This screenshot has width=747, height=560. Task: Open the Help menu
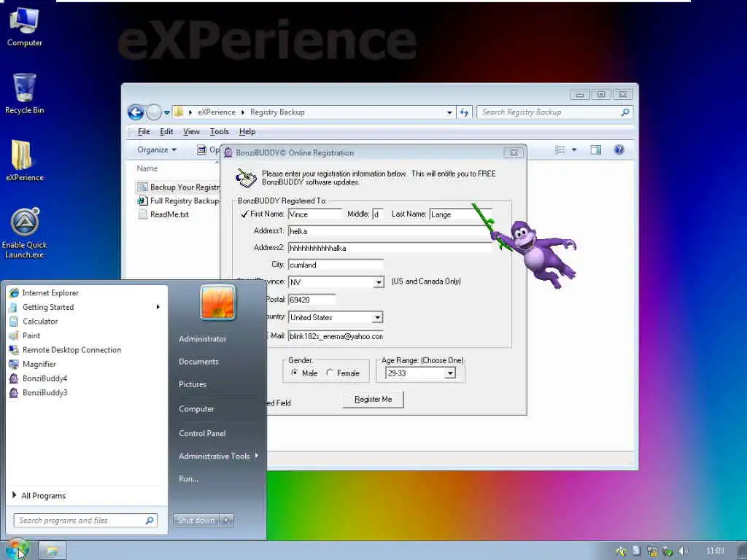coord(247,131)
